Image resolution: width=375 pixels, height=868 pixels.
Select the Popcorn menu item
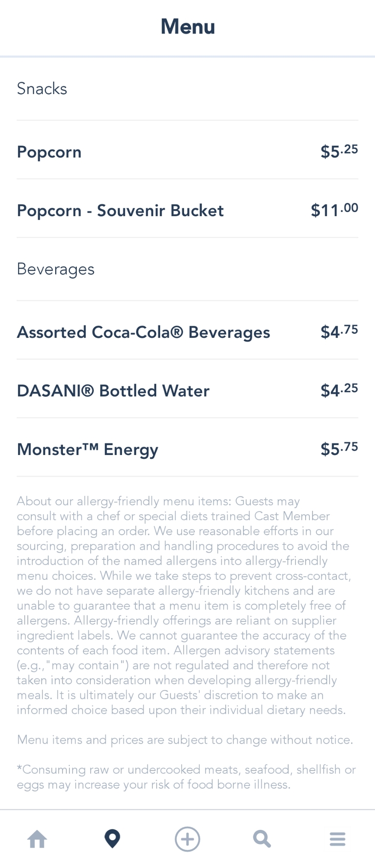pos(49,152)
